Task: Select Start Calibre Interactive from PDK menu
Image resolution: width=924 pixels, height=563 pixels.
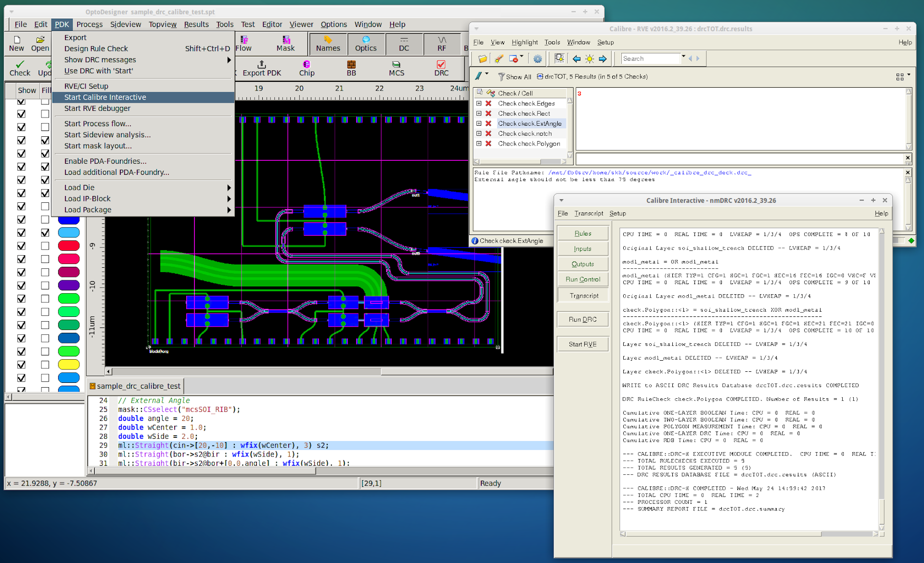Action: 105,97
